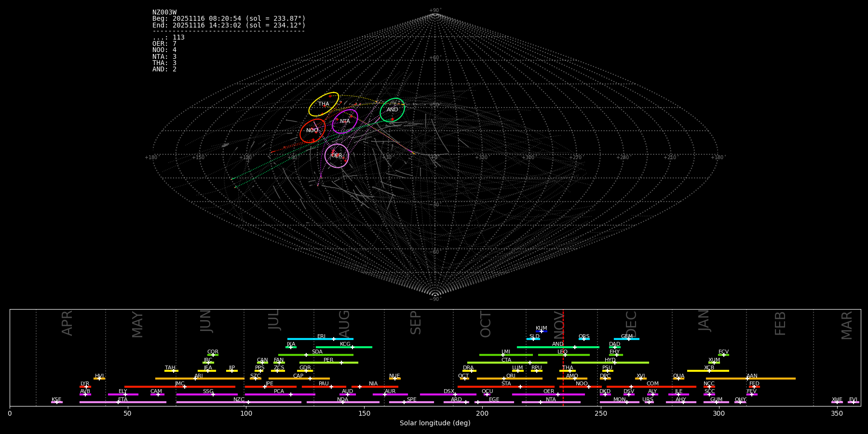Click the APR month label in timeline
868x434 pixels.
pyautogui.click(x=67, y=323)
